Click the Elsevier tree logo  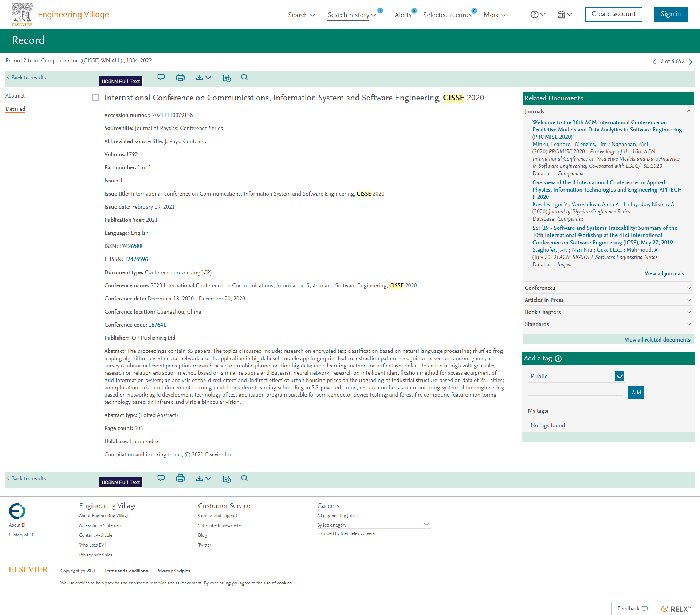[22, 15]
